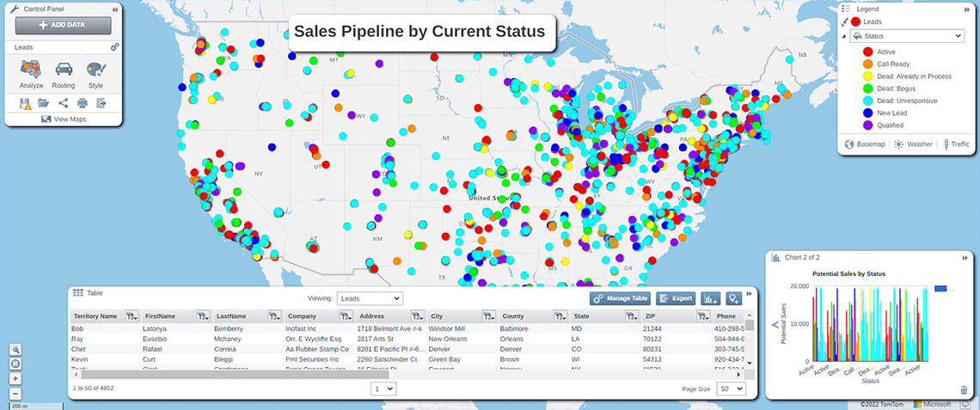Collapse the Table panel with double arrows

coord(749,293)
